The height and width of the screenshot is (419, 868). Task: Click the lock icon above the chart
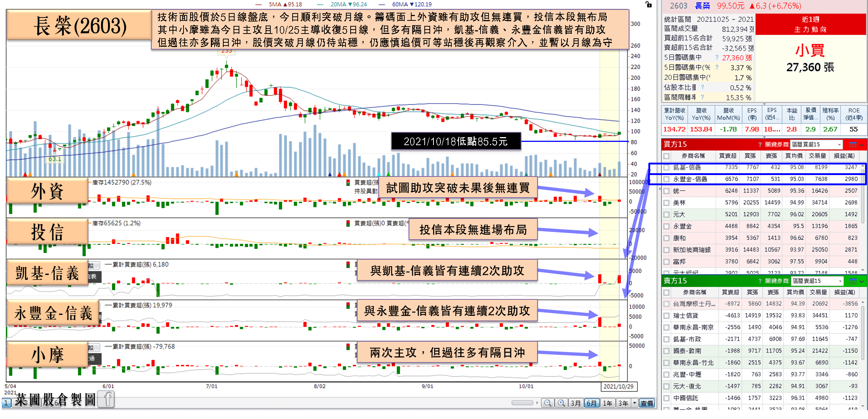click(x=648, y=4)
